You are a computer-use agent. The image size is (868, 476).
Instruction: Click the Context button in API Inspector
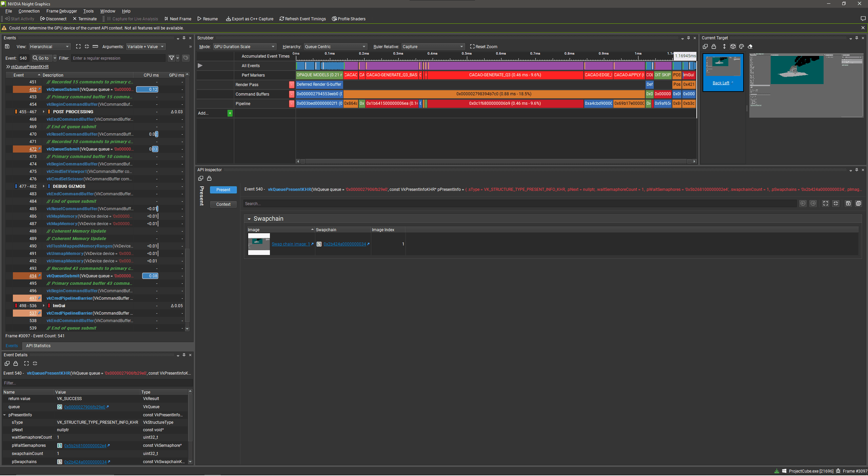(223, 204)
